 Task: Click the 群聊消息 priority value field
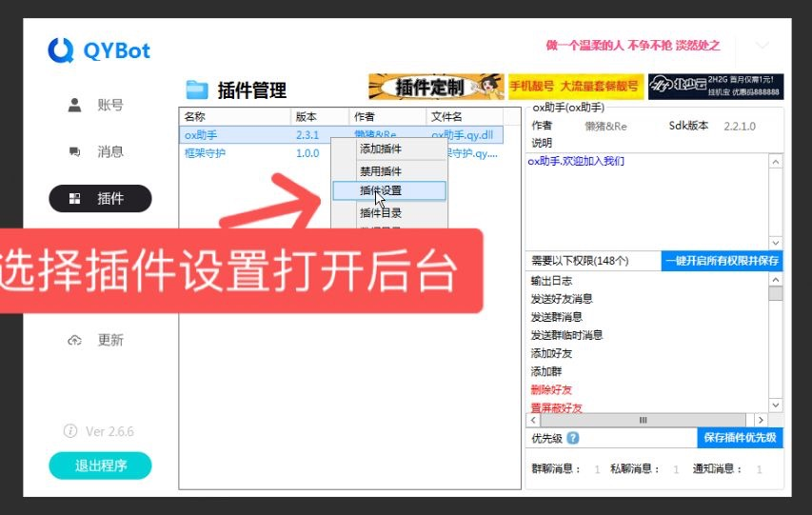tap(597, 469)
